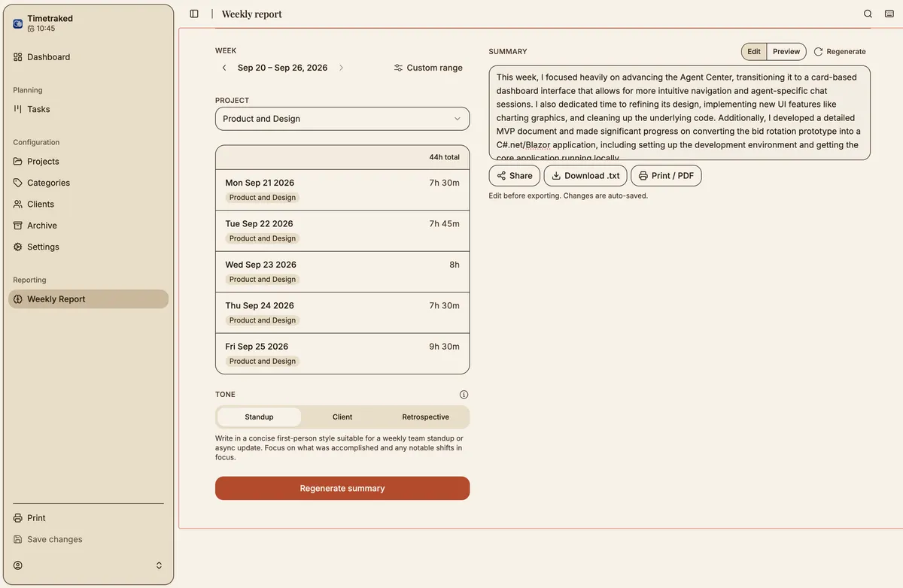
Task: Go to previous week with left chevron
Action: [x=224, y=68]
